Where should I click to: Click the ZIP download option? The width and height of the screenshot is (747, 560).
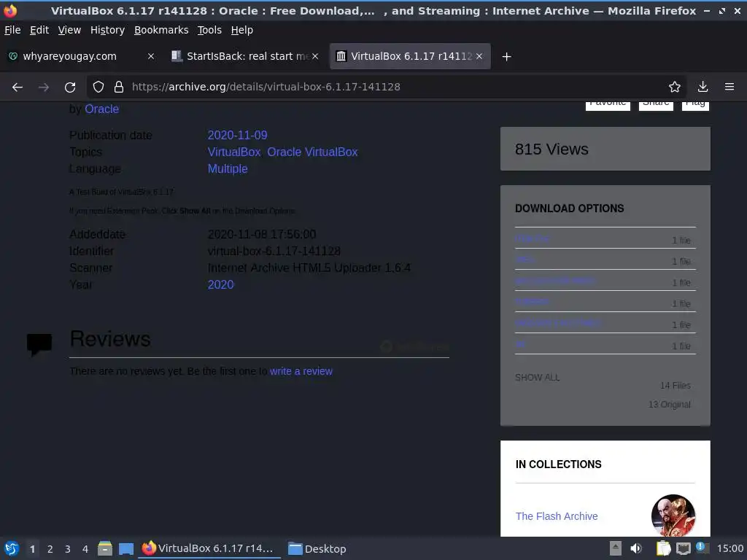(520, 344)
